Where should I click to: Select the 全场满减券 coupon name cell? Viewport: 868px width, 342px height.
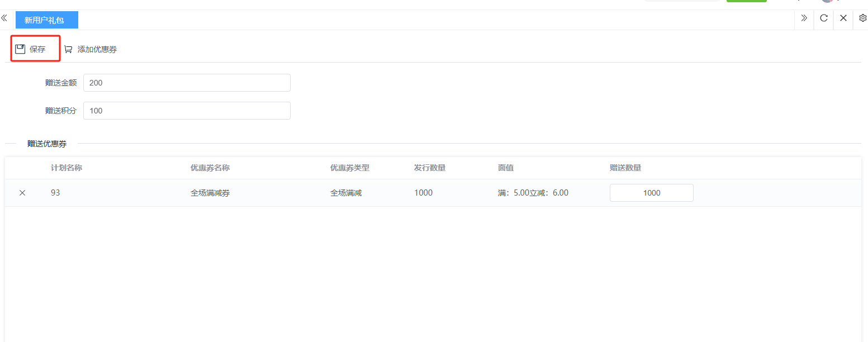pyautogui.click(x=210, y=193)
